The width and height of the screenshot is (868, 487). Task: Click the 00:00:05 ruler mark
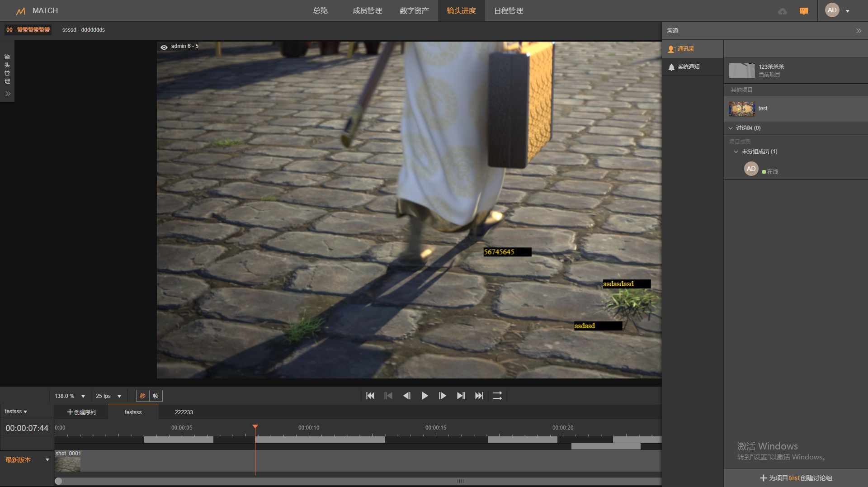coord(182,428)
